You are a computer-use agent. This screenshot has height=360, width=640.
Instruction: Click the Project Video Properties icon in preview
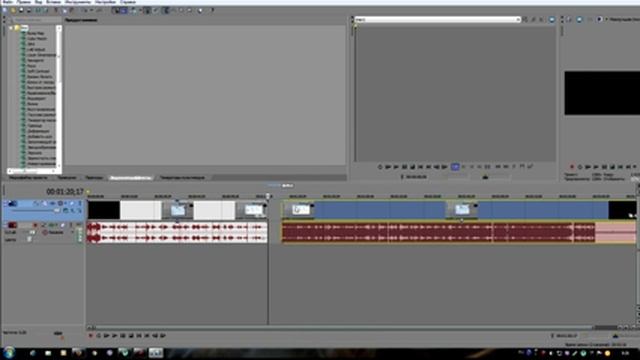click(569, 19)
